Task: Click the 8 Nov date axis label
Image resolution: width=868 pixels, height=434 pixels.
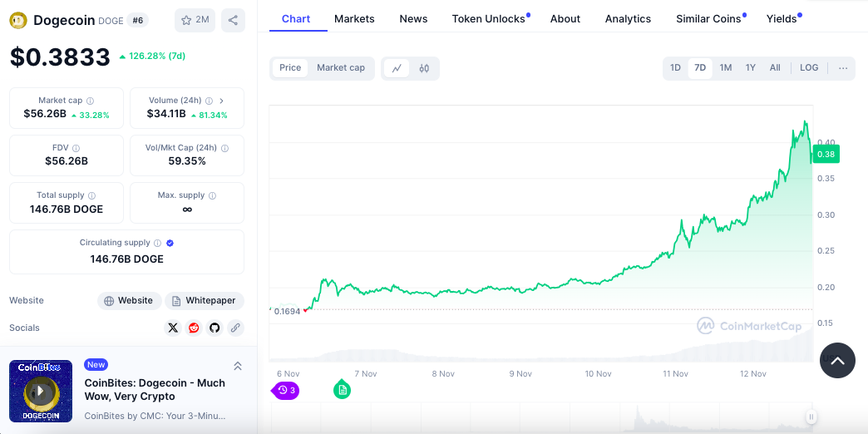Action: click(443, 373)
